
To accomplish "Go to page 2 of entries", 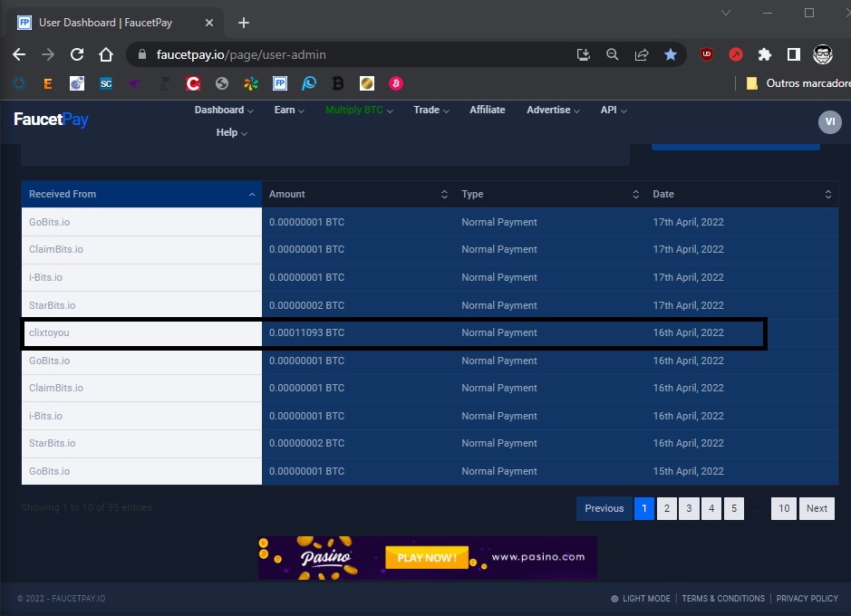I will (667, 508).
